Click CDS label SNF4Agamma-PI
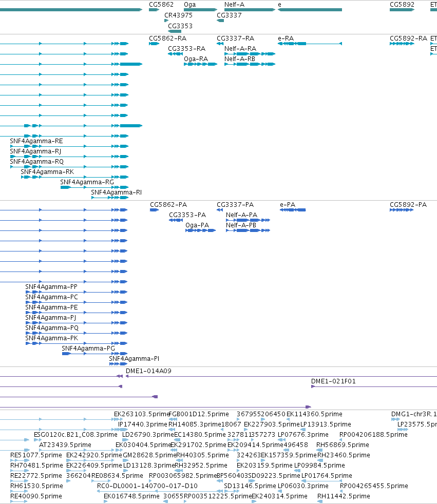Viewport: 437px width, 504px height. pos(134,359)
